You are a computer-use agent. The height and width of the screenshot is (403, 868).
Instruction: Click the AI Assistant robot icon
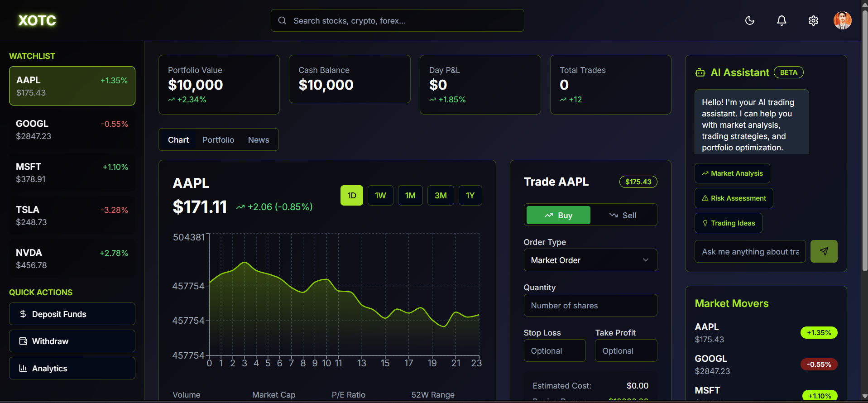(x=700, y=72)
